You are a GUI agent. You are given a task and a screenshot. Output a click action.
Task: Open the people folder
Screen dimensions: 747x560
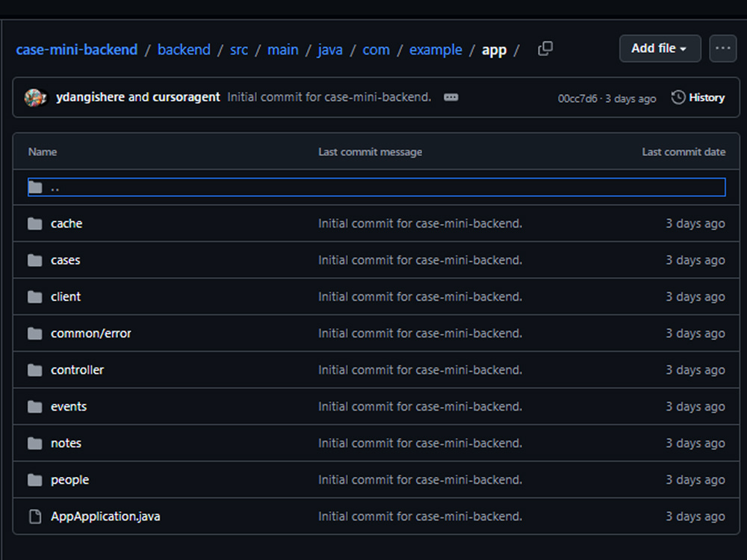69,480
